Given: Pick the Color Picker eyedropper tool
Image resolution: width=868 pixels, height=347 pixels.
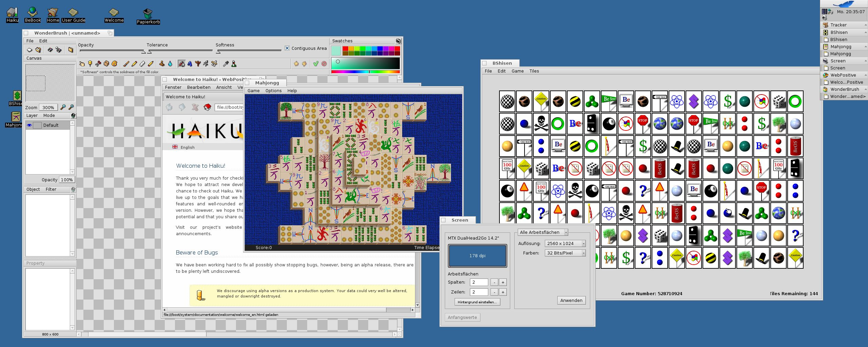Looking at the screenshot, I should click(x=225, y=63).
